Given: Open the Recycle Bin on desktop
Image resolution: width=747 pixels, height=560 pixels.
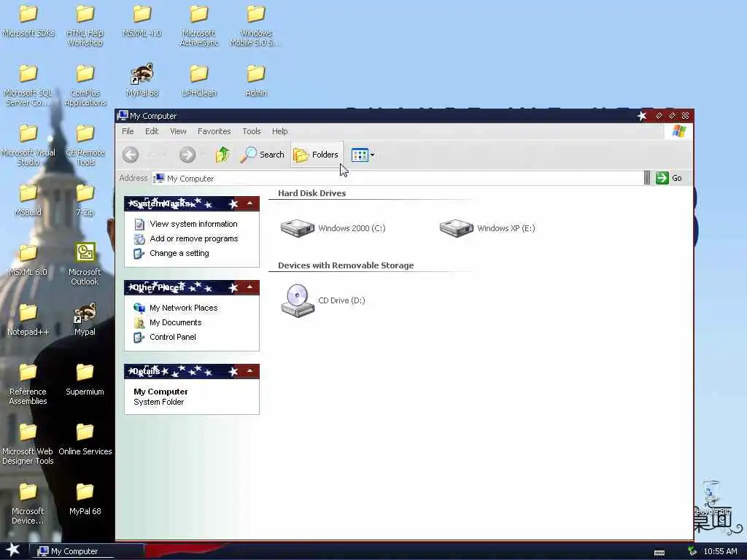Looking at the screenshot, I should pos(712,497).
